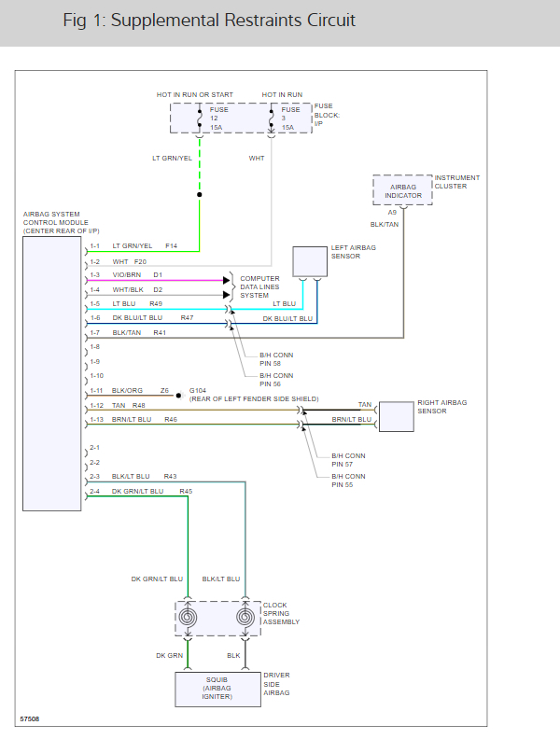Viewport: 560px width, 753px height.
Task: Click the 'B/H CONN PIN 55' label
Action: (349, 481)
